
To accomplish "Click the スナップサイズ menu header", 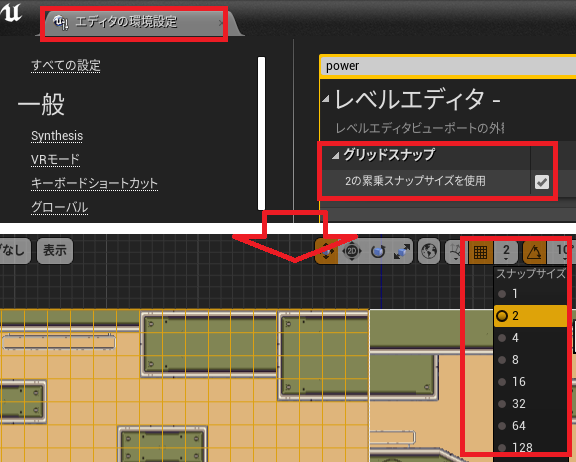I will coord(531,274).
